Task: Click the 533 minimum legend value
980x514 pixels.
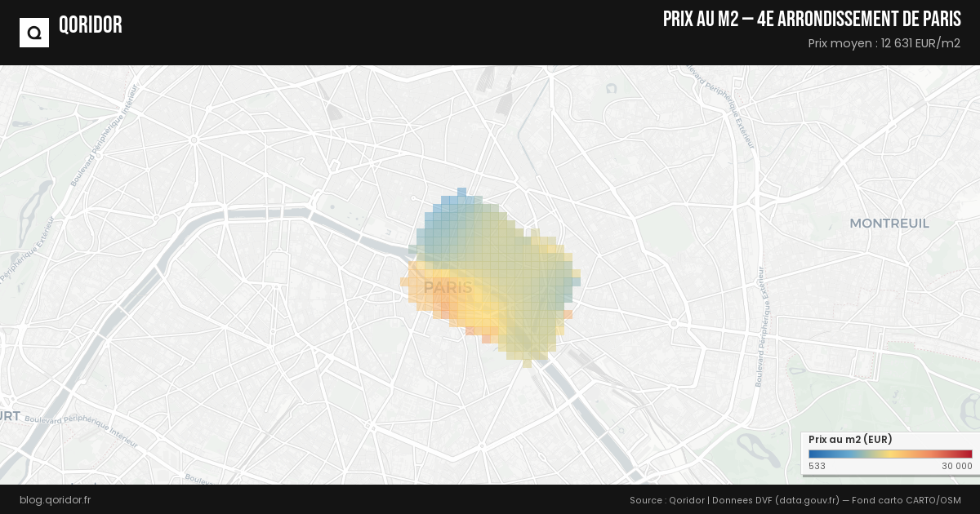Action: (817, 466)
